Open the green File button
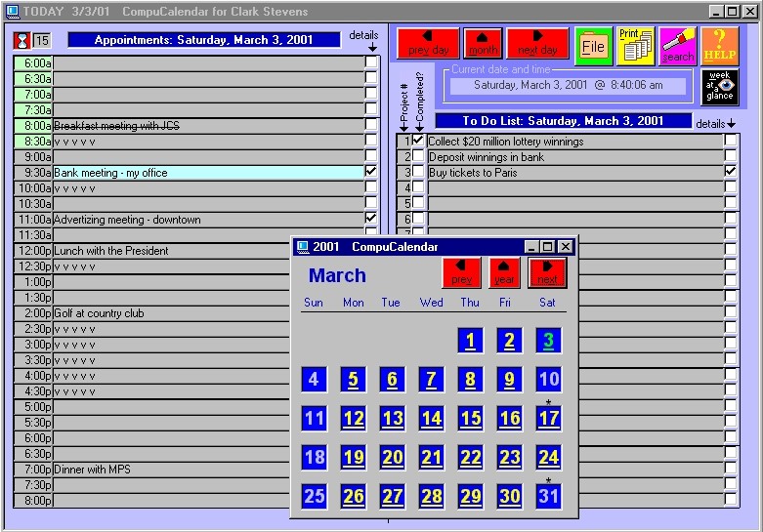763x532 pixels. point(593,46)
